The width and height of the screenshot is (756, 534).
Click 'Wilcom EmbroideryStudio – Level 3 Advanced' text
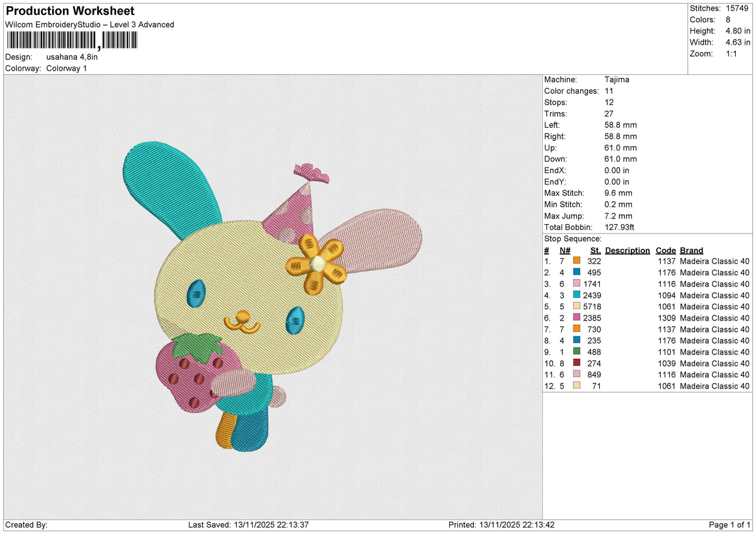(x=89, y=25)
